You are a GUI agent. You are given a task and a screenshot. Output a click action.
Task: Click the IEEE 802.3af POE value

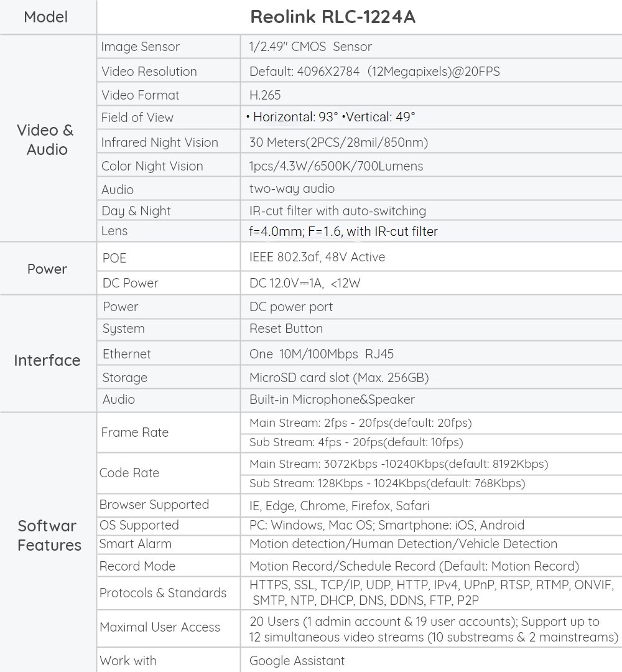317,257
